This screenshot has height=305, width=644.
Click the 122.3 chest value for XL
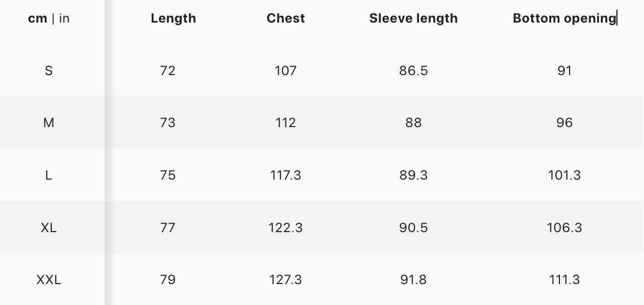click(x=286, y=228)
